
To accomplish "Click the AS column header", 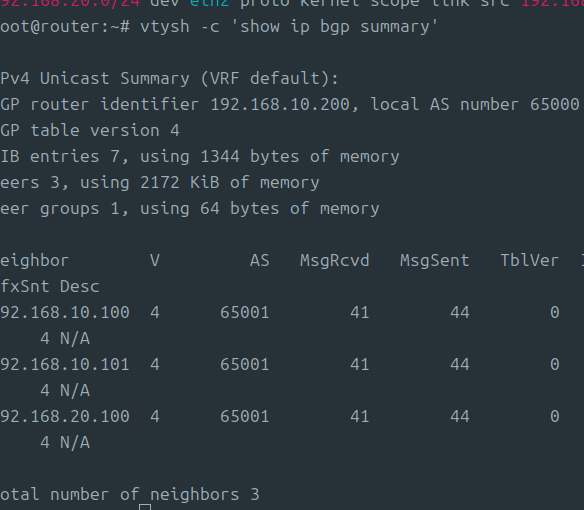I will click(x=259, y=260).
